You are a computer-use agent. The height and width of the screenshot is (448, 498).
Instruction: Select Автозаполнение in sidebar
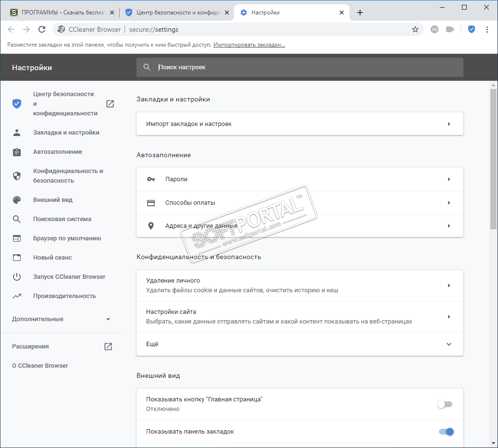click(58, 152)
